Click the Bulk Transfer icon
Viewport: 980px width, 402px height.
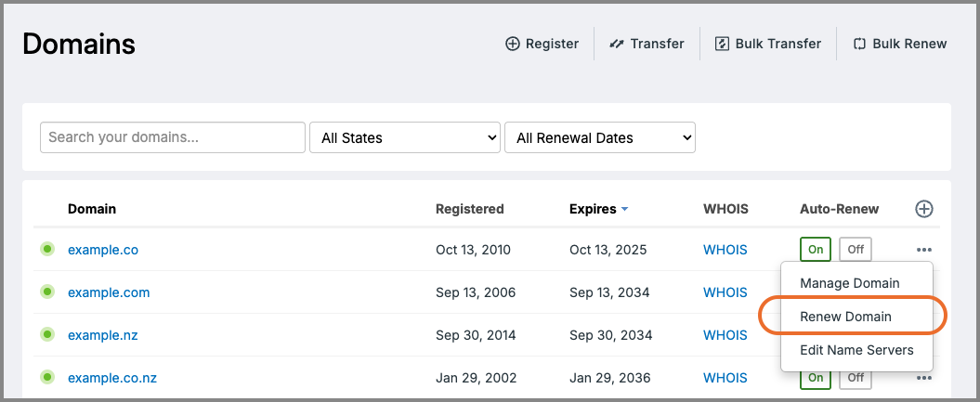(722, 44)
